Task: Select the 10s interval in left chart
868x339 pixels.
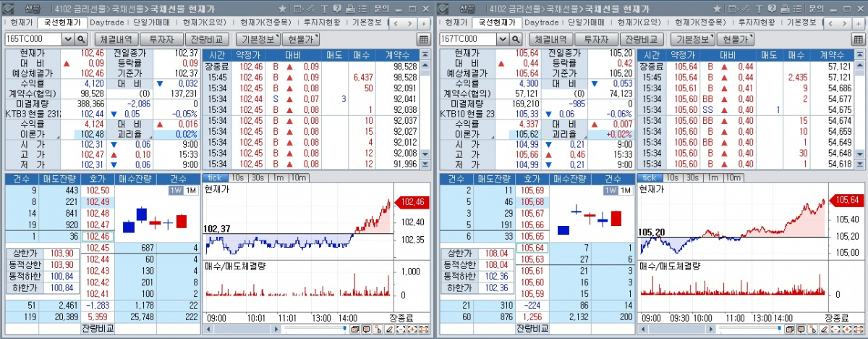Action: click(238, 178)
